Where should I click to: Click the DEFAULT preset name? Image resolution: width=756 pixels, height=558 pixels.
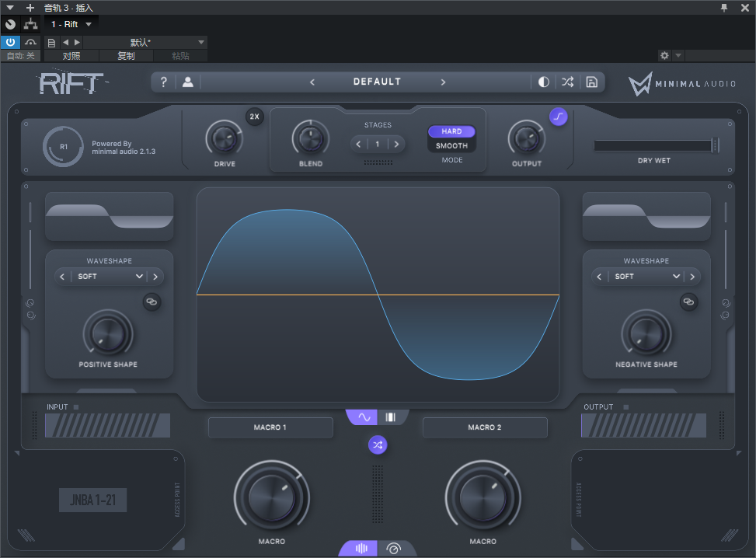[377, 82]
